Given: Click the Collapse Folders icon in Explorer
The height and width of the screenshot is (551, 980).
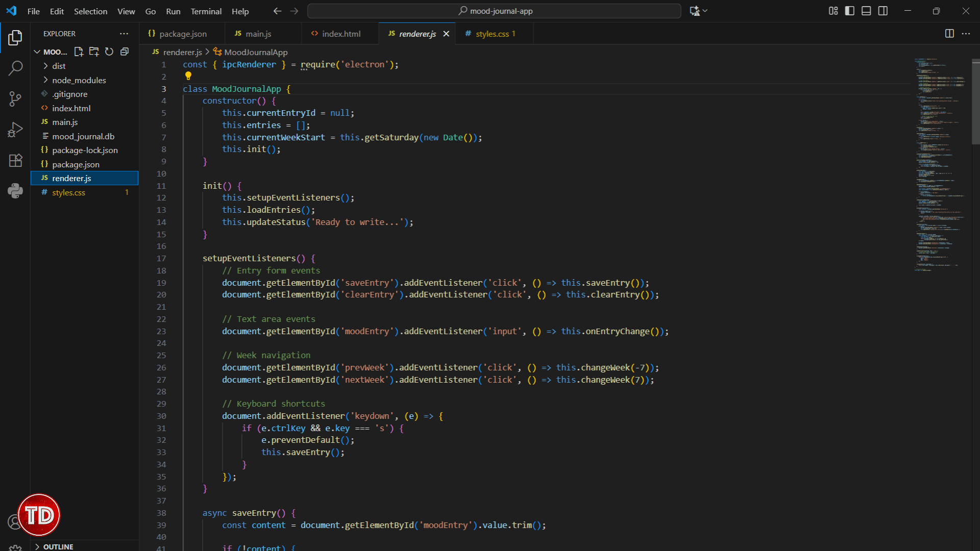Looking at the screenshot, I should [x=124, y=51].
